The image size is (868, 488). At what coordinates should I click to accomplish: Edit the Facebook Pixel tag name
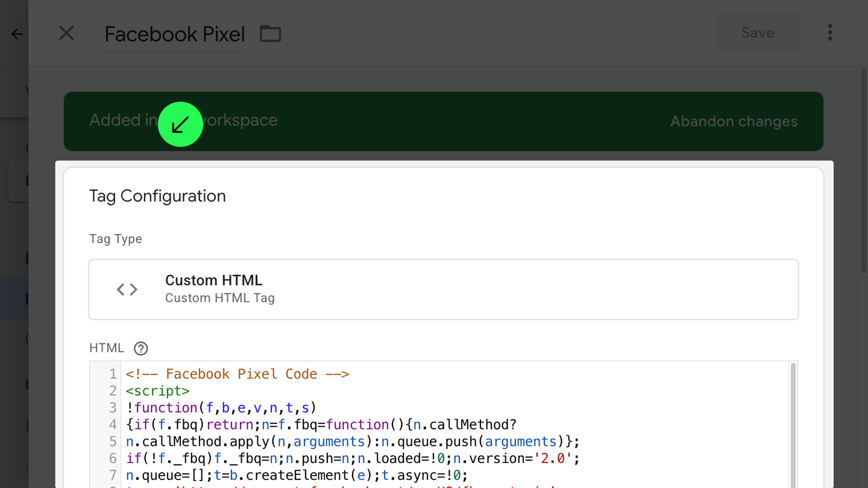tap(175, 34)
